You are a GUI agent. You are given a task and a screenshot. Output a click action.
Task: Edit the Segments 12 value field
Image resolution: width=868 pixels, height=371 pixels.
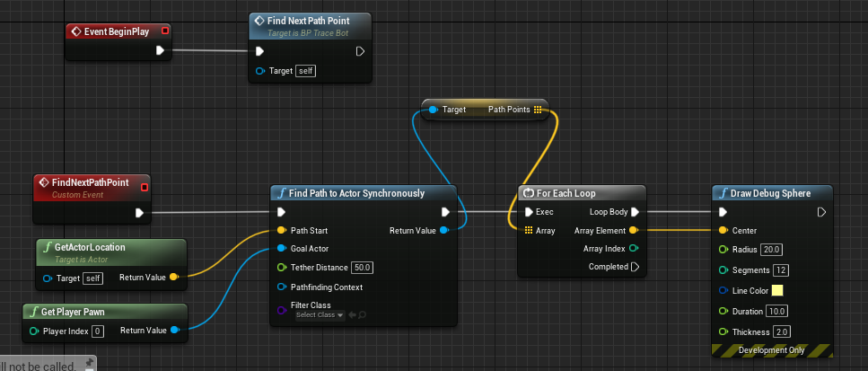(x=781, y=270)
